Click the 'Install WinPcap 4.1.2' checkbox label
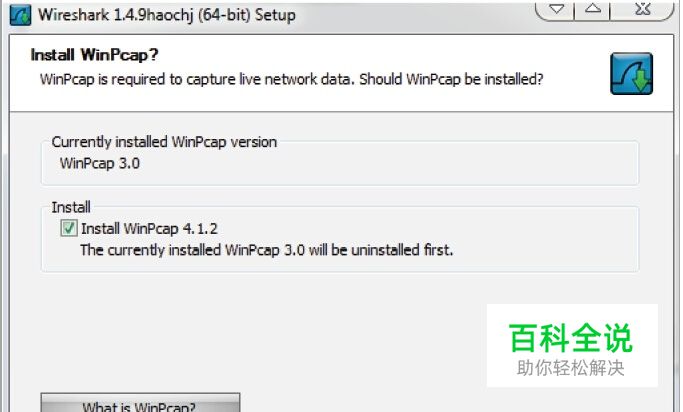683x412 pixels. (x=149, y=229)
